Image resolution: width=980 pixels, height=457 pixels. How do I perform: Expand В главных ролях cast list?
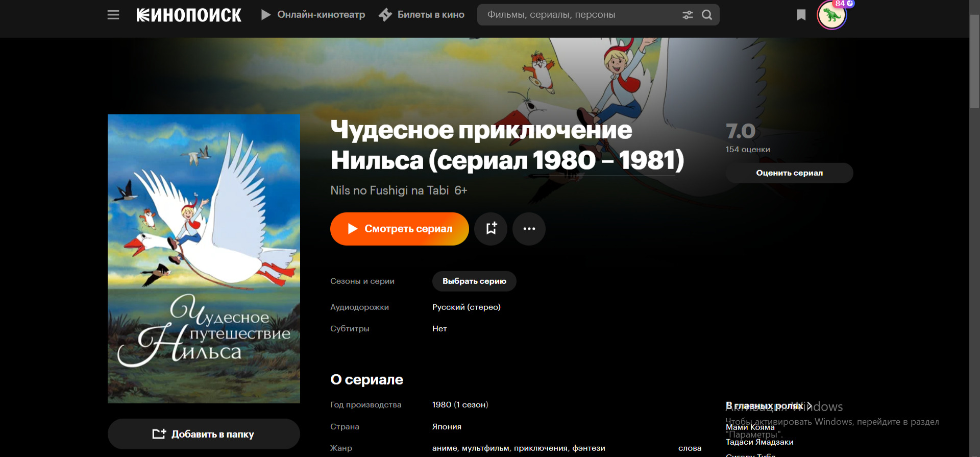click(x=769, y=405)
